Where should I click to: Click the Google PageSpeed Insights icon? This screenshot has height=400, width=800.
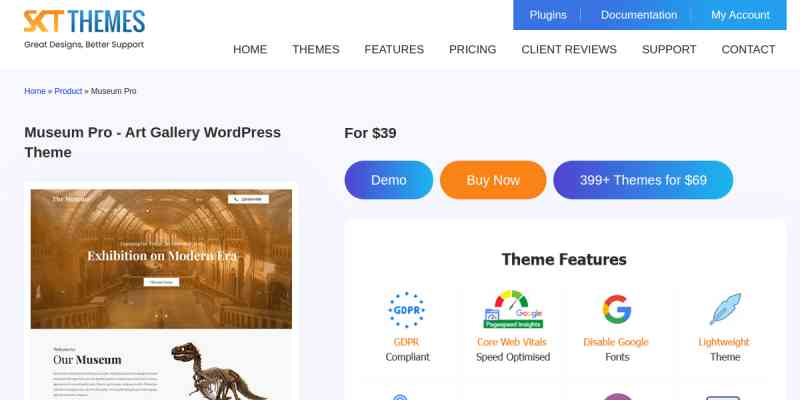pos(513,309)
